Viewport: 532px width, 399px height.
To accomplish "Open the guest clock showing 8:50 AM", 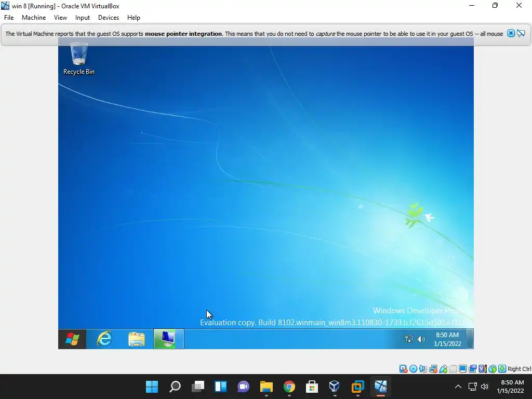I will 447,339.
